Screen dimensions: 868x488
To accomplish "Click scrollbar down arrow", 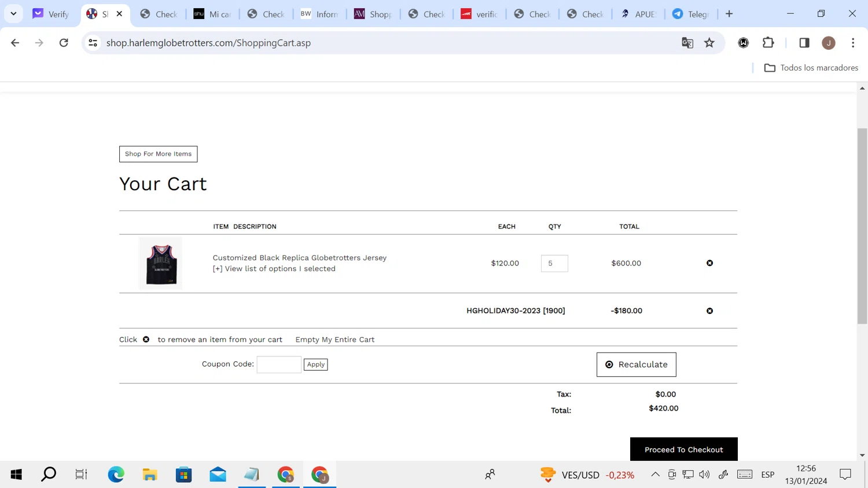I will tap(862, 456).
